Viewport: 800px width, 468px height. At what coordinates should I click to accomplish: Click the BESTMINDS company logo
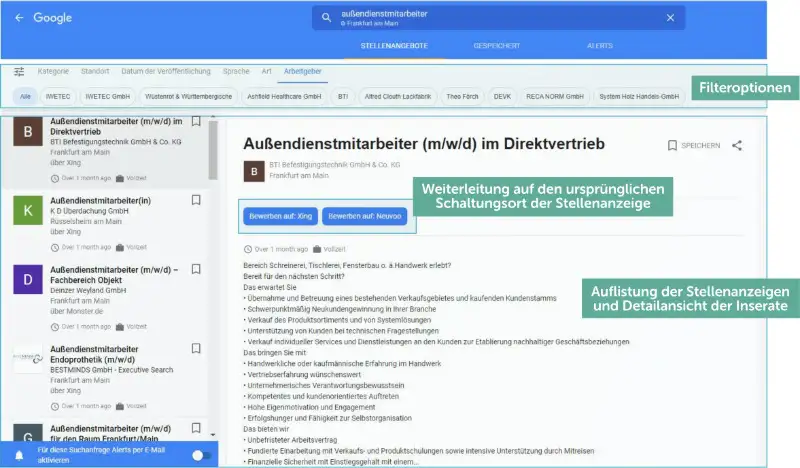click(28, 359)
